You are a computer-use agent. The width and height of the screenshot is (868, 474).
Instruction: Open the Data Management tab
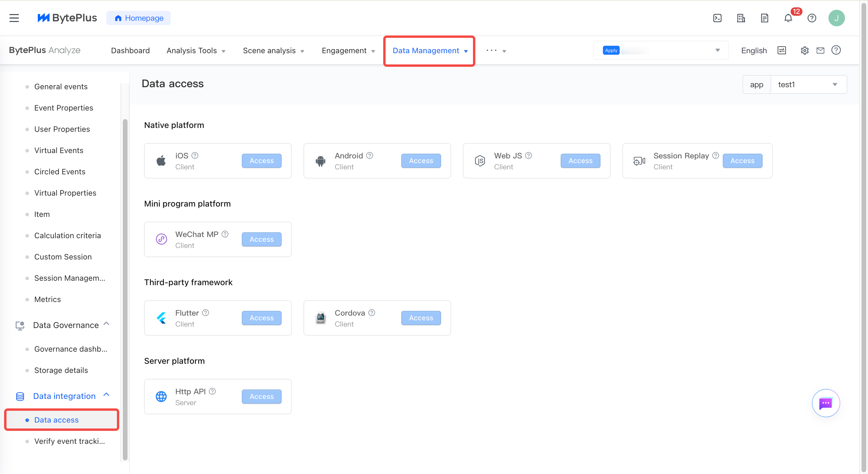[430, 51]
